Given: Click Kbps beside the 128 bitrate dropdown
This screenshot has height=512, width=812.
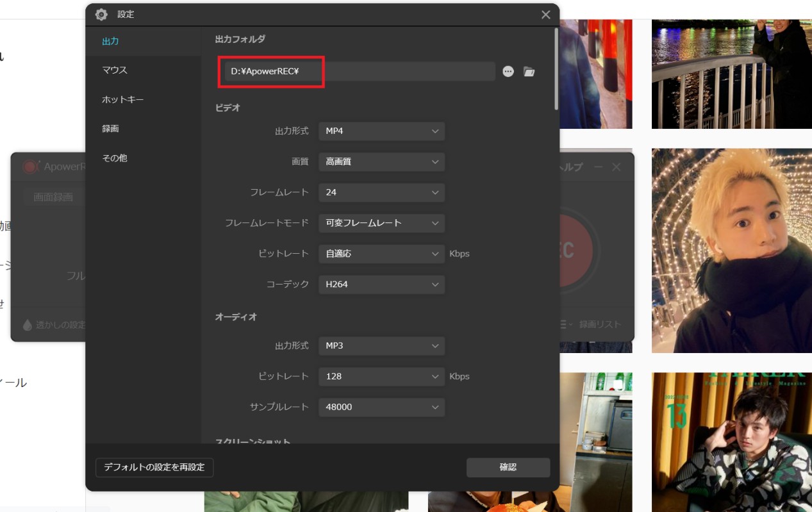Looking at the screenshot, I should pyautogui.click(x=460, y=376).
